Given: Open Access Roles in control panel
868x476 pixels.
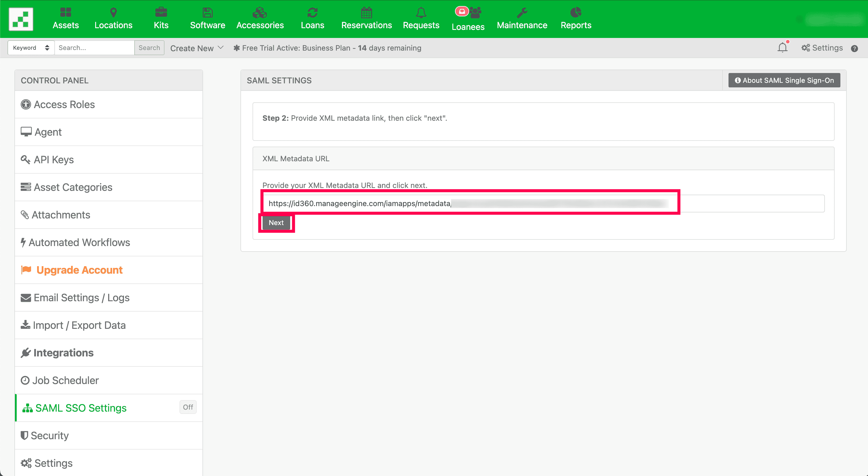Looking at the screenshot, I should coord(64,104).
